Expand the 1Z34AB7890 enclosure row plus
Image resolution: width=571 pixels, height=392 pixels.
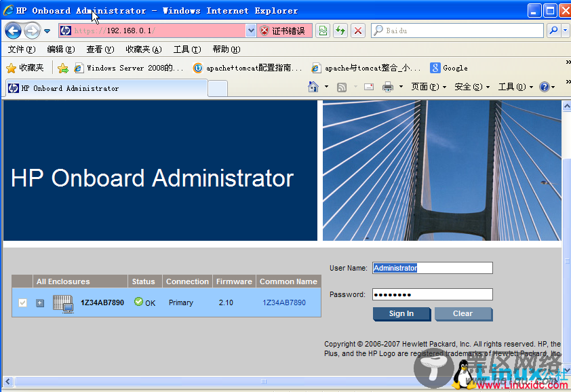click(40, 302)
